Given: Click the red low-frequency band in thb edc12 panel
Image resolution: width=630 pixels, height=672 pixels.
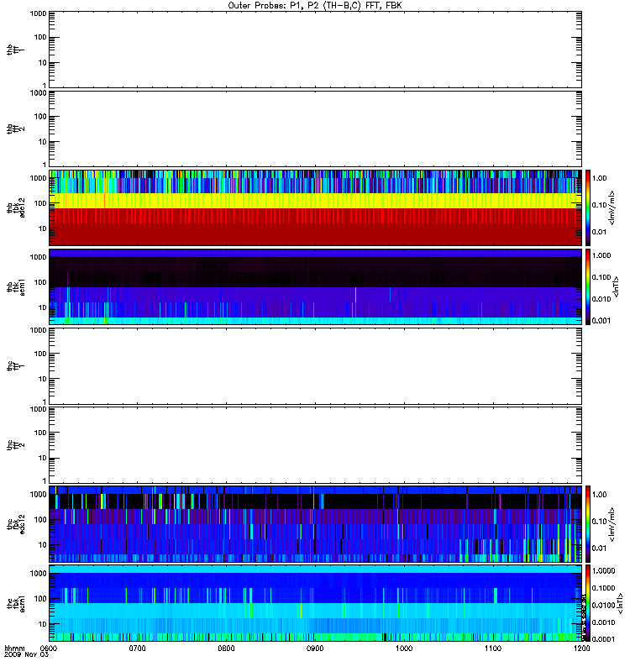Looking at the screenshot, I should tap(315, 227).
